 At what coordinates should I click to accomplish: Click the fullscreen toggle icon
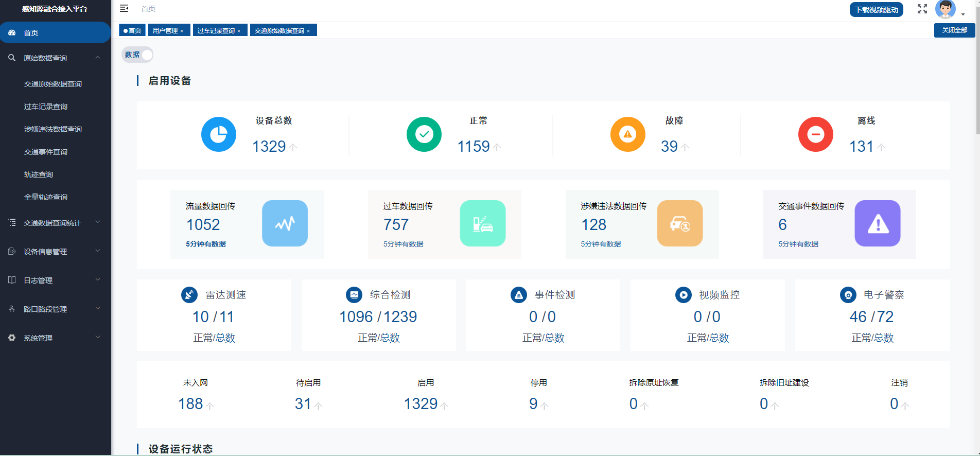[x=922, y=9]
